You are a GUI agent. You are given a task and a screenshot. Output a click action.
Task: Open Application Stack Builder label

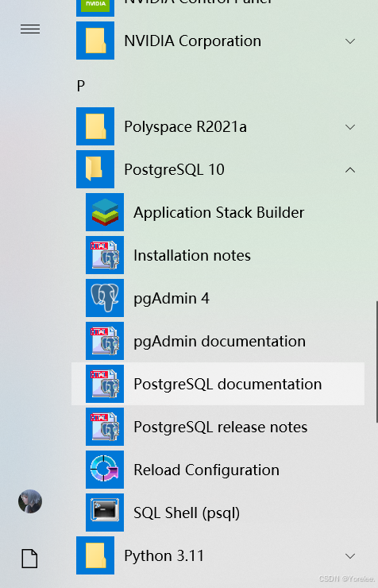[219, 213]
